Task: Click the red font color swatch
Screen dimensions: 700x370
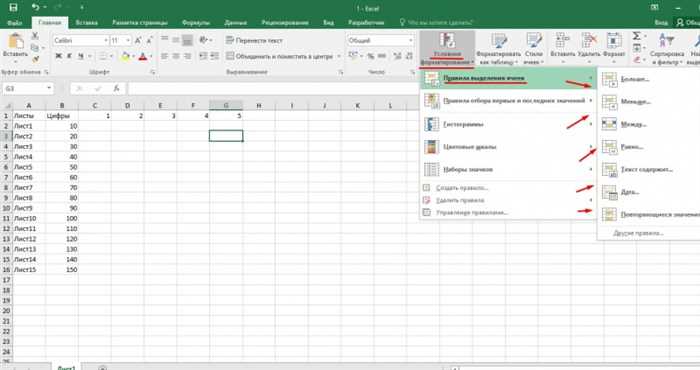Action: [x=143, y=56]
